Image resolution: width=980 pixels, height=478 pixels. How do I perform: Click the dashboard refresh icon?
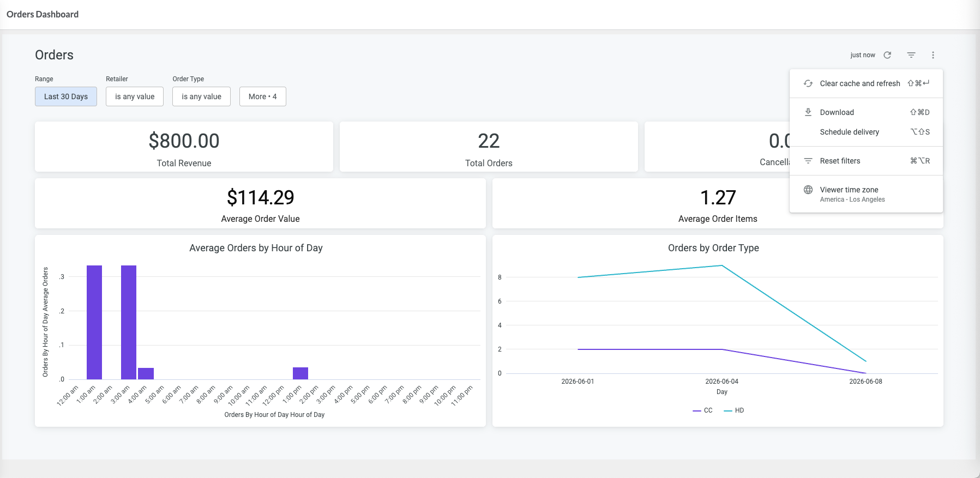tap(887, 55)
